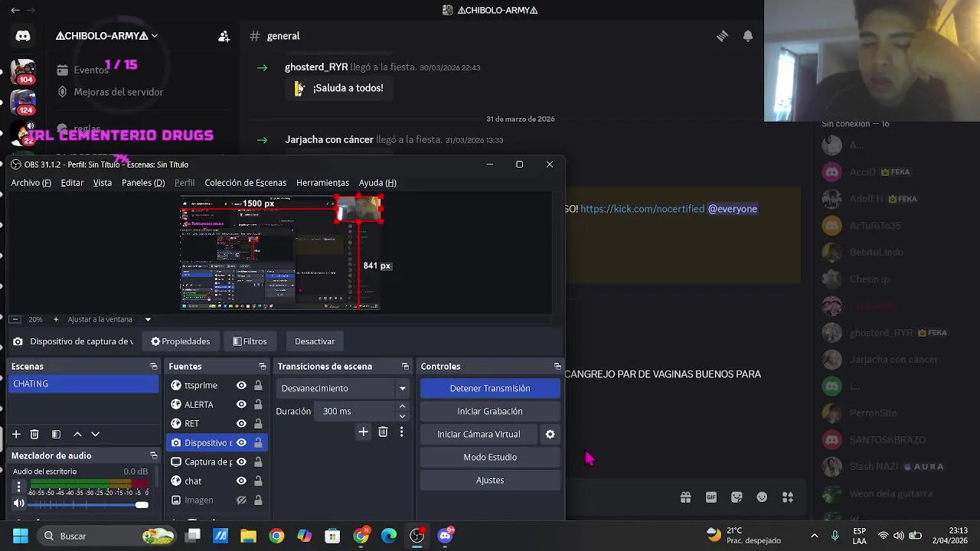Toggle visibility of Captura de pantalla source

(x=241, y=461)
